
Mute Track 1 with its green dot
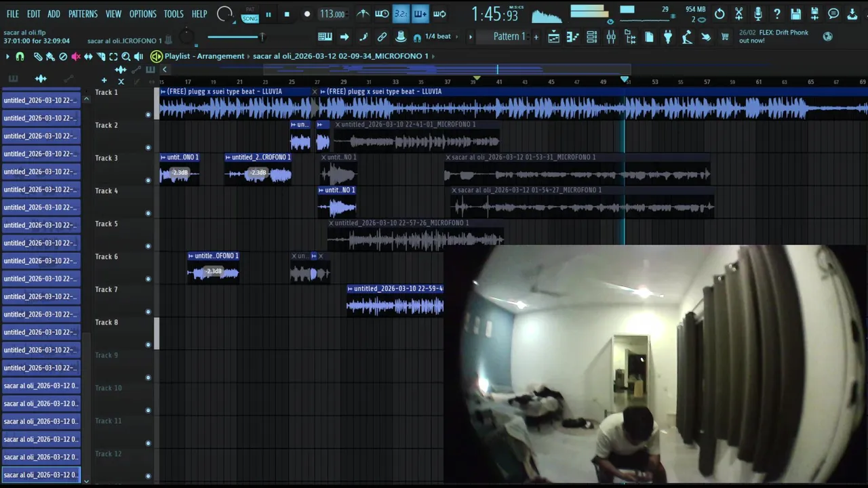tap(148, 115)
